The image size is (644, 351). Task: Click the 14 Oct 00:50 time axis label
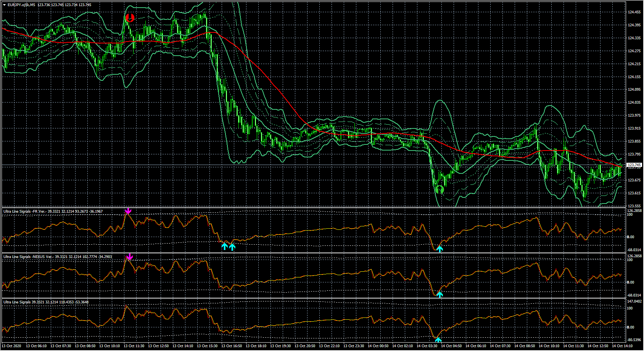tap(378, 346)
